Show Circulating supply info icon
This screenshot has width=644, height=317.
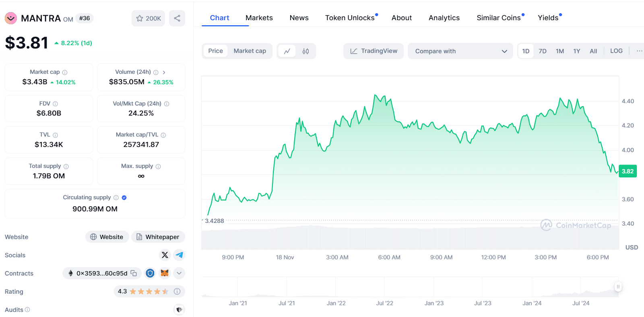point(116,198)
